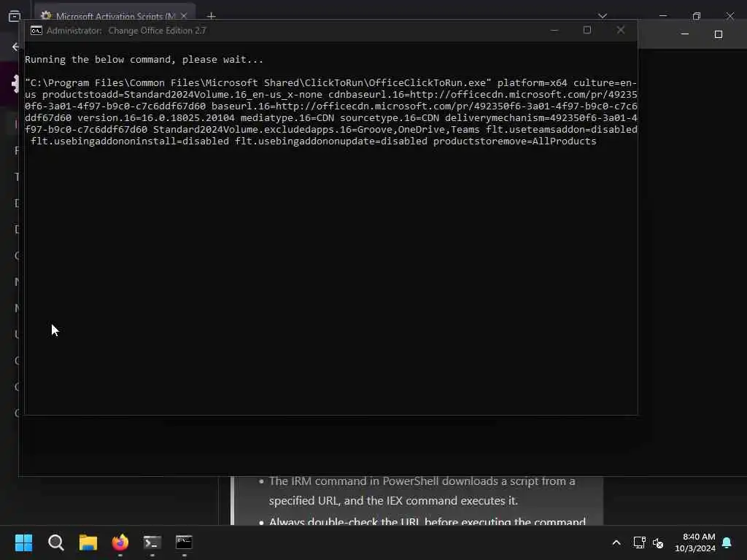Viewport: 747px width, 560px height.
Task: Open the Windows Start menu
Action: pyautogui.click(x=23, y=542)
